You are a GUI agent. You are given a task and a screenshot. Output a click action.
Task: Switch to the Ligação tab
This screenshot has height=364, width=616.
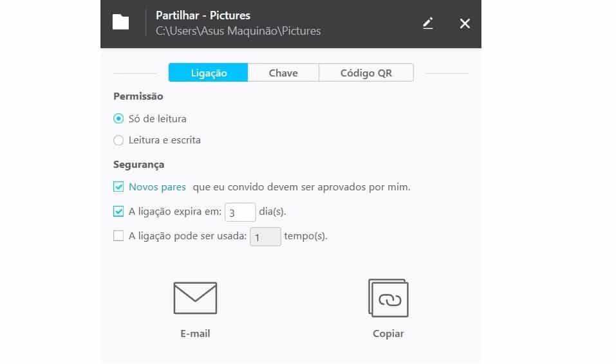point(208,73)
